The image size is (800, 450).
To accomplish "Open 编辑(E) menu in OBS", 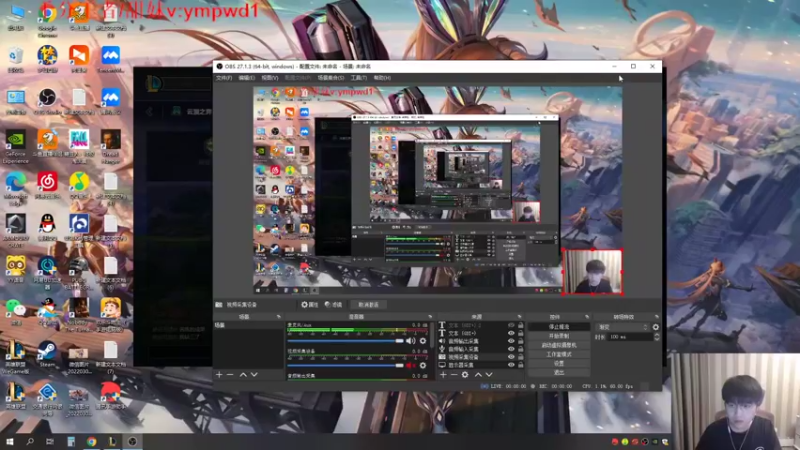I will point(246,78).
